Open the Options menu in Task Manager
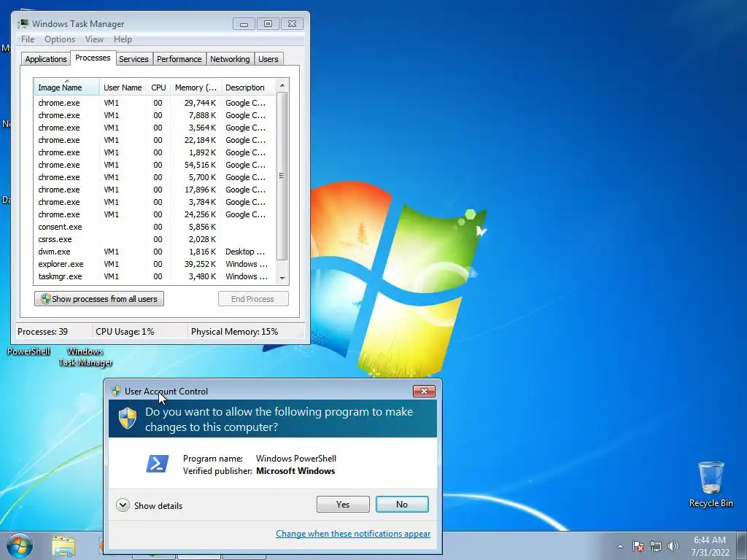The image size is (747, 560). point(60,39)
